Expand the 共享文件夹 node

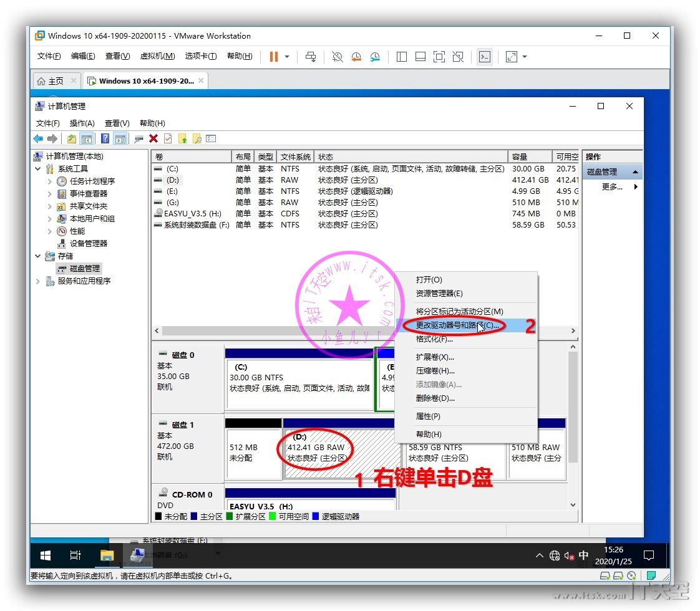point(49,206)
